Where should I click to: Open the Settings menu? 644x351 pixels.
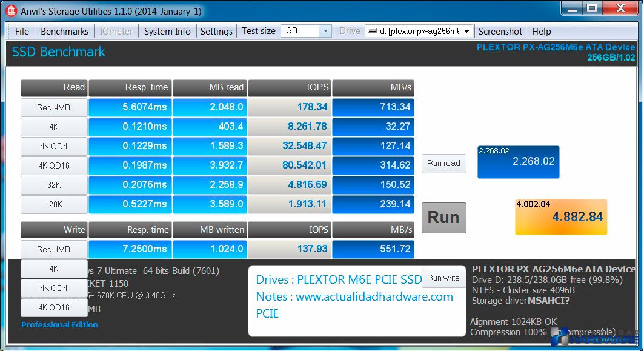(216, 32)
